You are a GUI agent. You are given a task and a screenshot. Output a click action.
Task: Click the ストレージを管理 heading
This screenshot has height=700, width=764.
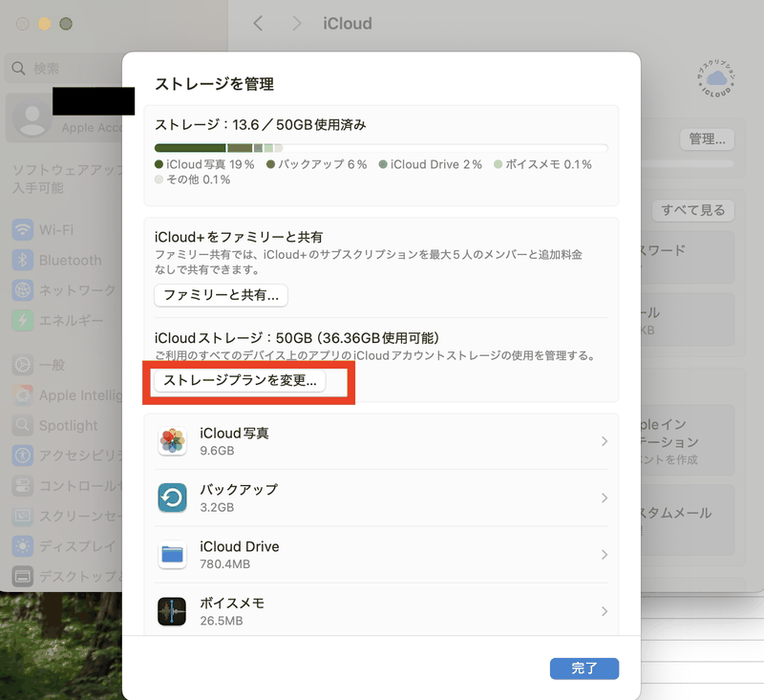[214, 84]
